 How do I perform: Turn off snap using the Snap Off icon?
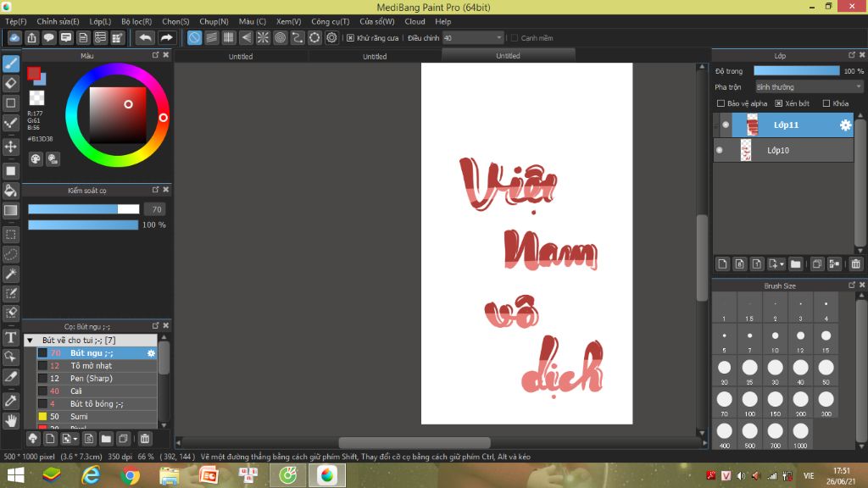pyautogui.click(x=194, y=37)
